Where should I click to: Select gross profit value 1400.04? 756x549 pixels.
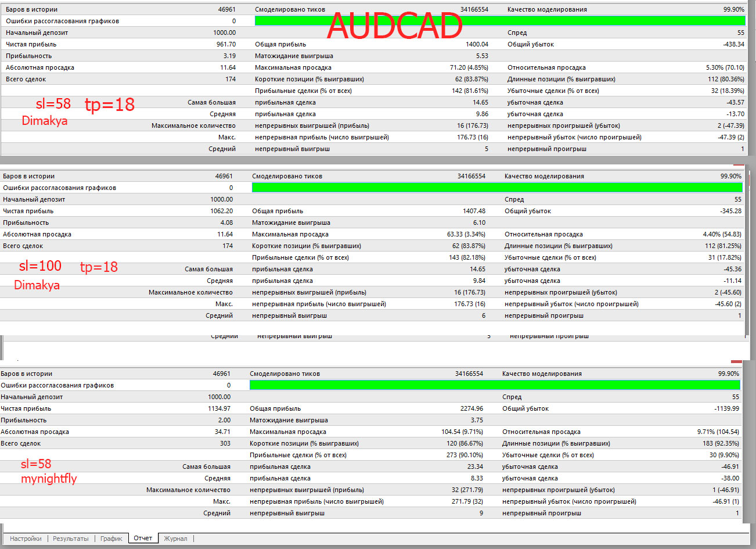coord(477,44)
